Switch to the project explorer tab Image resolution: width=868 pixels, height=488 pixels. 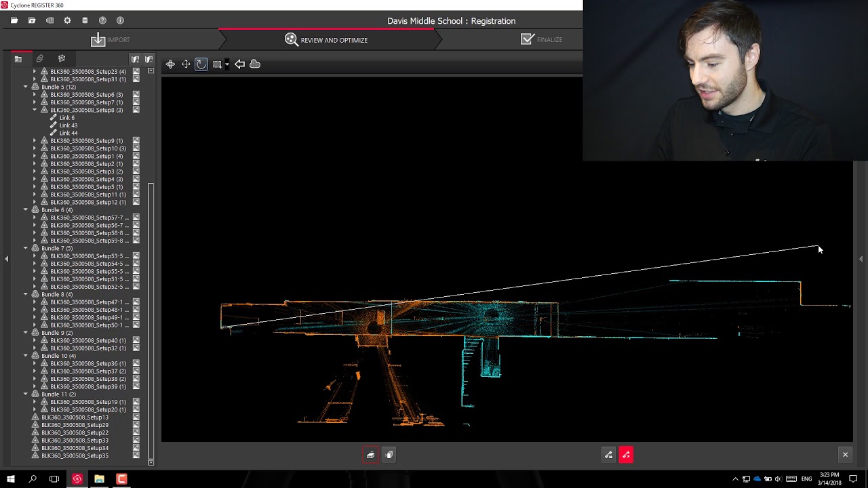tap(18, 59)
